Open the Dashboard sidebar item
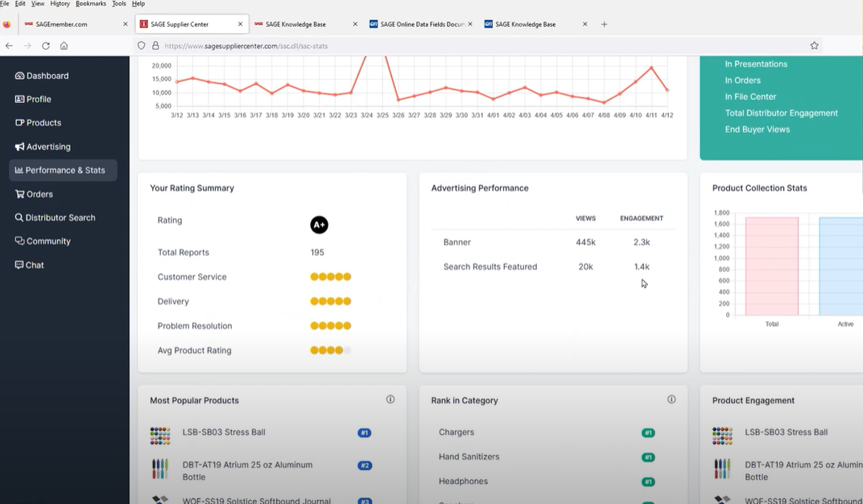 pyautogui.click(x=42, y=76)
